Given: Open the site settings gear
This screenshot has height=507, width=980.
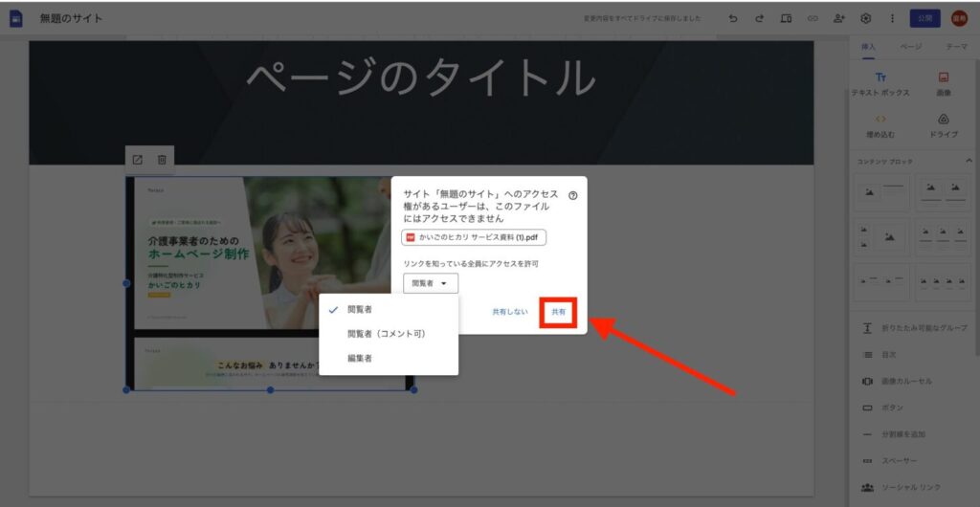Looking at the screenshot, I should tap(866, 18).
